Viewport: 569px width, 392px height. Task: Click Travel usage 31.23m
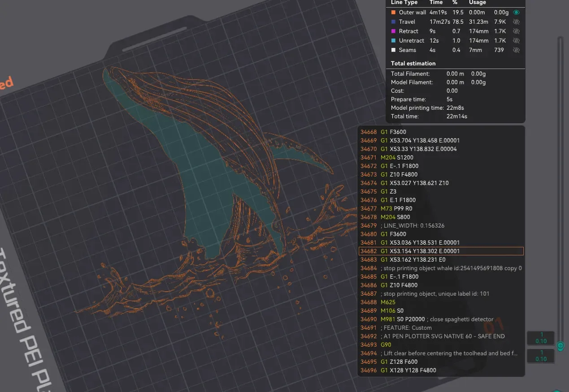[479, 22]
